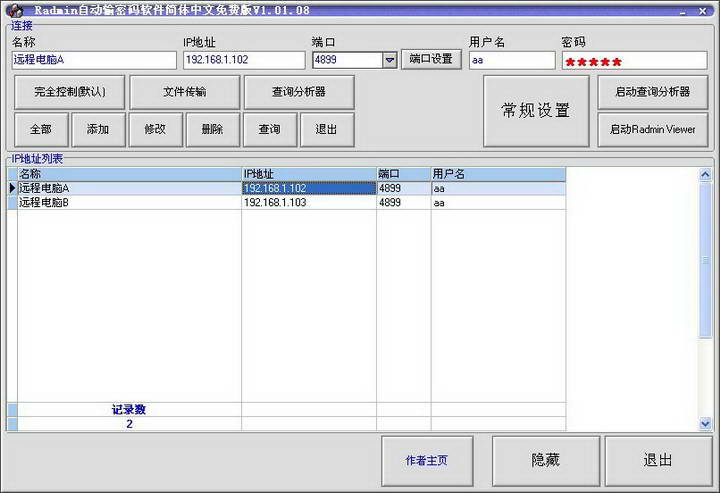Screen dimensions: 720x493
Task: Click the IP地址 column header in list
Action: coord(309,174)
